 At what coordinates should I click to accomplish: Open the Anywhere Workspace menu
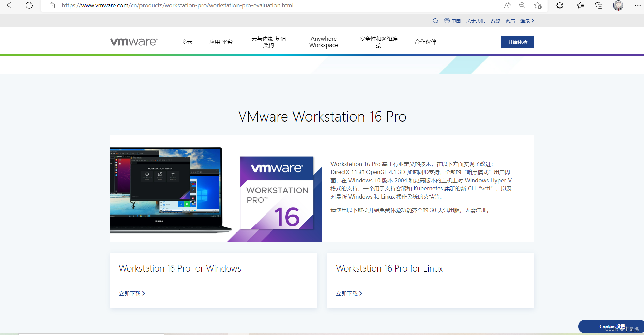[324, 42]
